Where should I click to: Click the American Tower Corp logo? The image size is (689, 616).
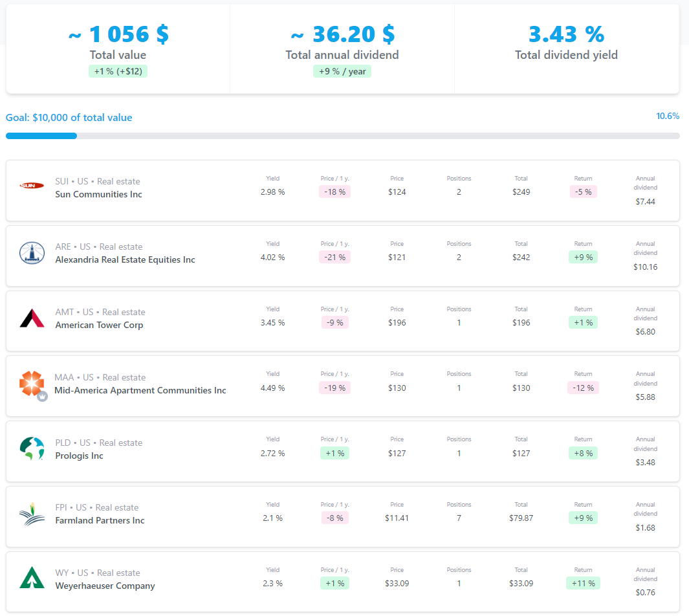point(32,318)
